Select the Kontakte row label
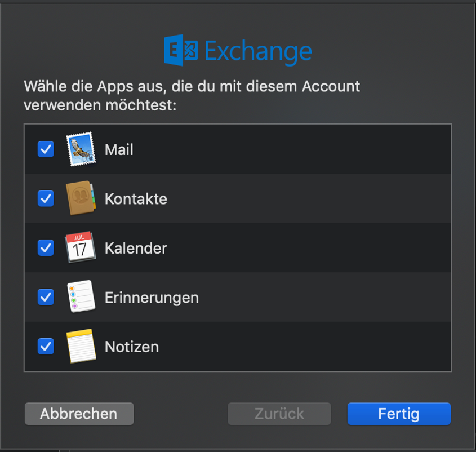This screenshot has height=452, width=476. click(x=136, y=199)
